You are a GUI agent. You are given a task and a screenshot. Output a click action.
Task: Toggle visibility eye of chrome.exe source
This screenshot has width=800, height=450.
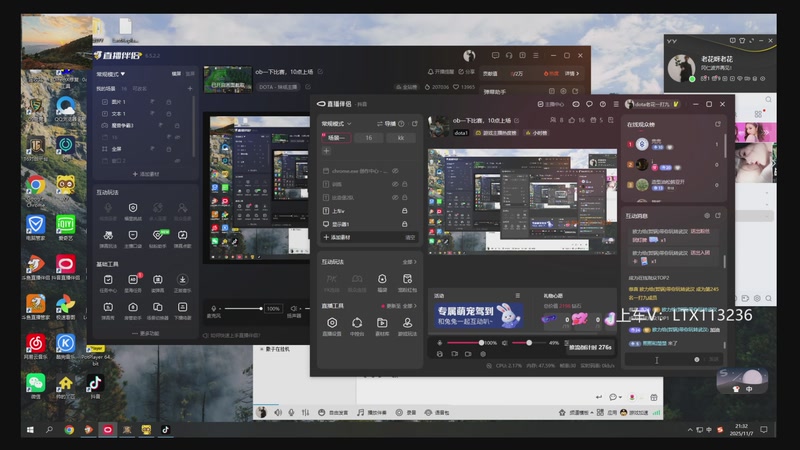coord(395,171)
